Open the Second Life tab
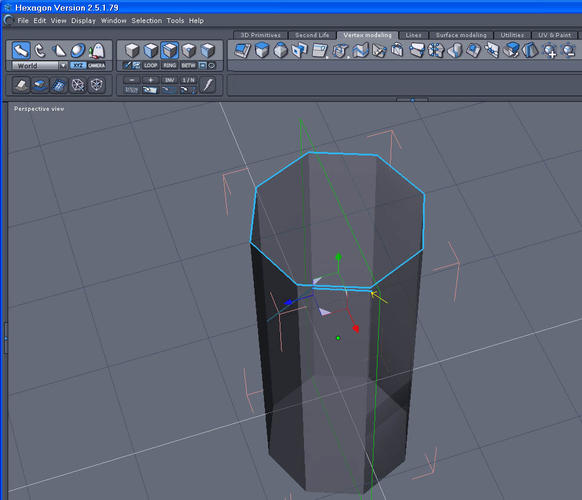The width and height of the screenshot is (582, 500). [x=312, y=35]
